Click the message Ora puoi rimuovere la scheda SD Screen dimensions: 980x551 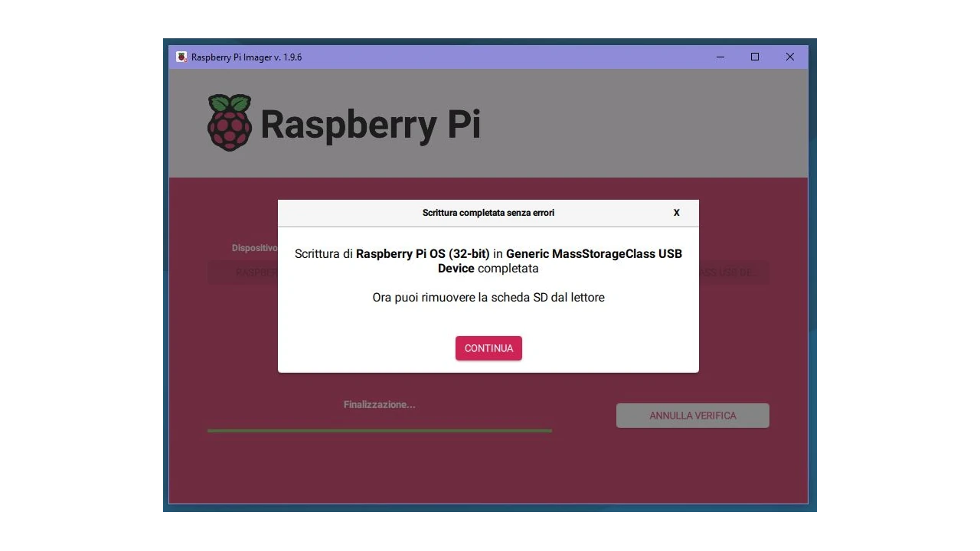(x=488, y=298)
